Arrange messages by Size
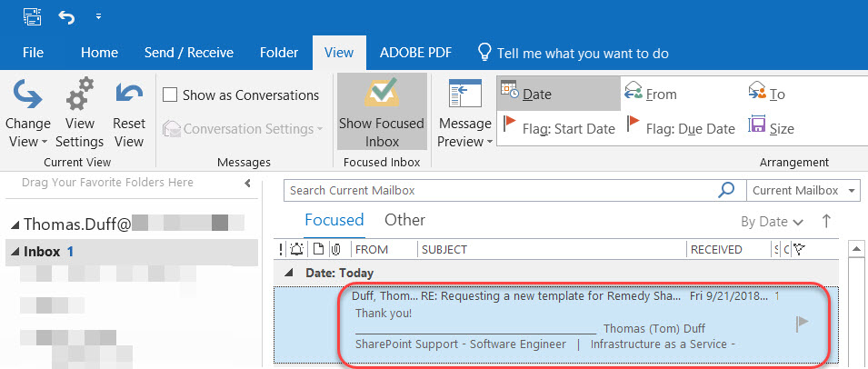 tap(771, 128)
